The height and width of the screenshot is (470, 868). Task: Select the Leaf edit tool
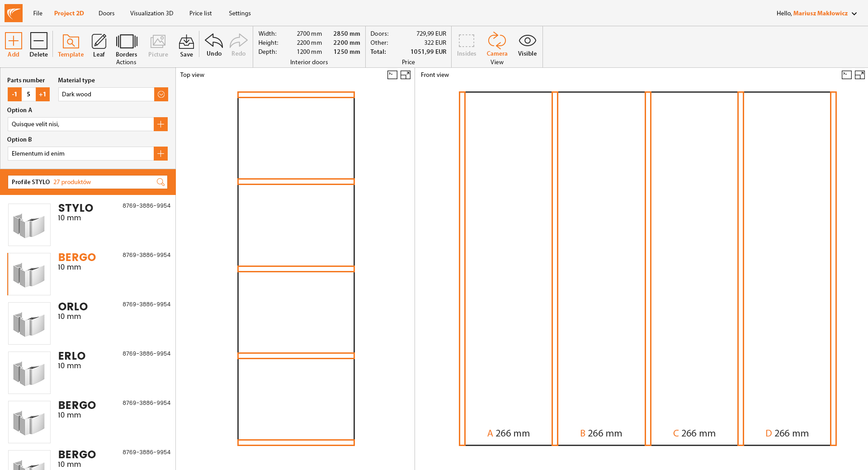click(99, 42)
